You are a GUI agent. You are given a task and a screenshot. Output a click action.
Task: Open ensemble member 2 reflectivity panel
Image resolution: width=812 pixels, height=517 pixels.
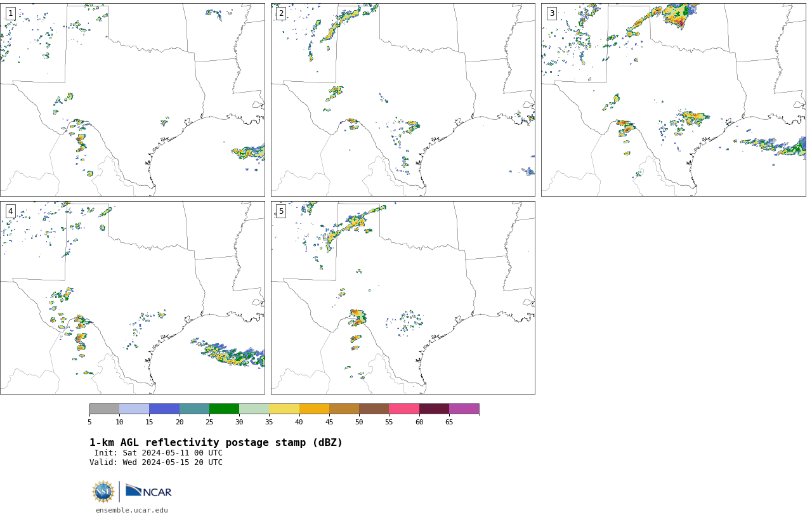[403, 100]
